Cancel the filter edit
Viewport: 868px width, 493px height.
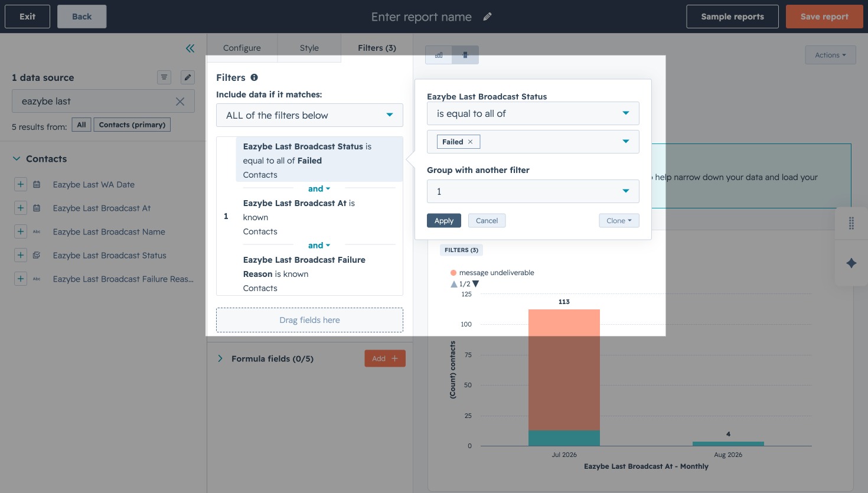click(487, 221)
